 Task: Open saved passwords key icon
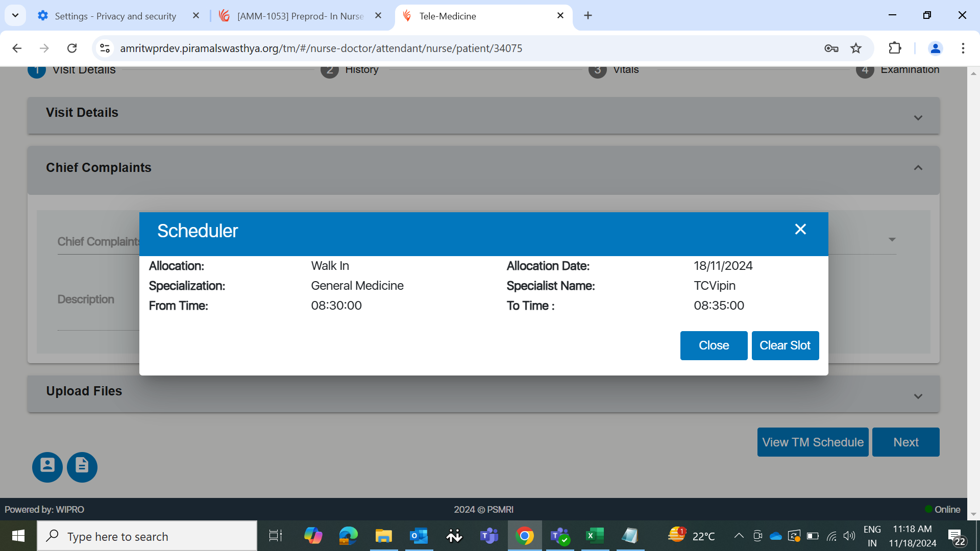pyautogui.click(x=831, y=48)
